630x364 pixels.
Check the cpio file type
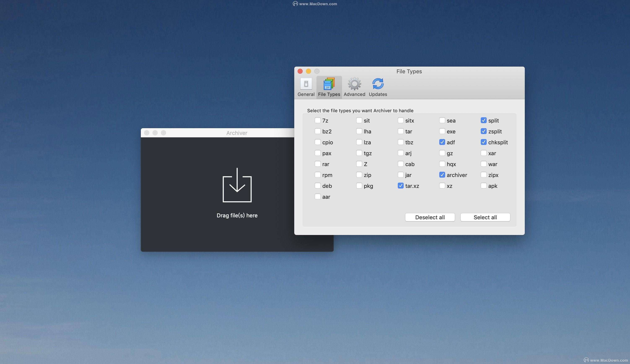pyautogui.click(x=318, y=142)
